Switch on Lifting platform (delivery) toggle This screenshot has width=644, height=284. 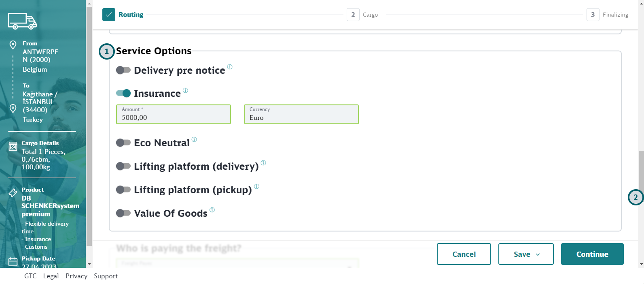123,166
